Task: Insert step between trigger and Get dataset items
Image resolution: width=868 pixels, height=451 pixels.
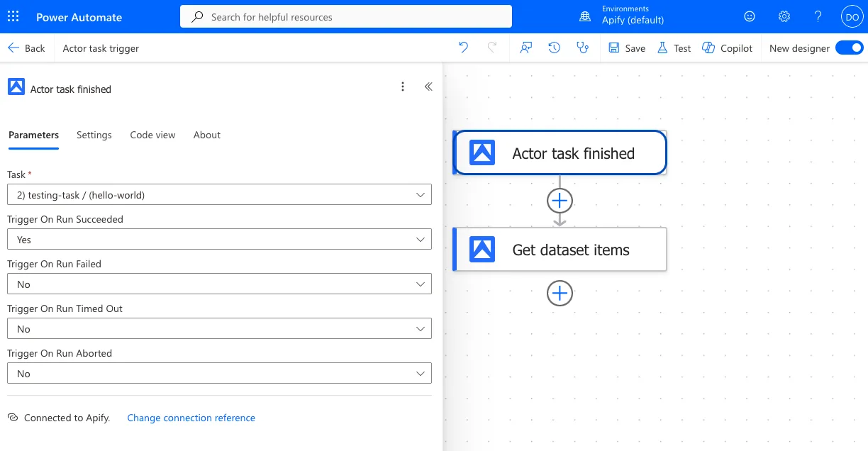Action: 560,201
